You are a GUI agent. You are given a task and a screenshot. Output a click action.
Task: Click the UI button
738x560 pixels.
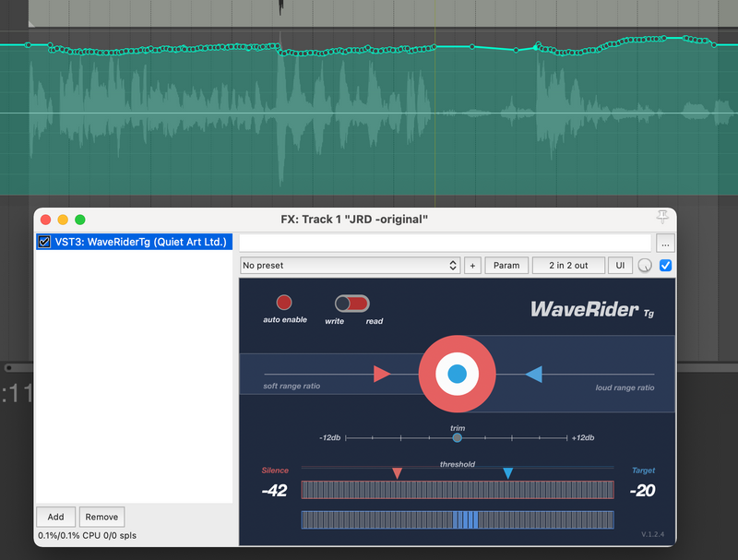coord(620,266)
